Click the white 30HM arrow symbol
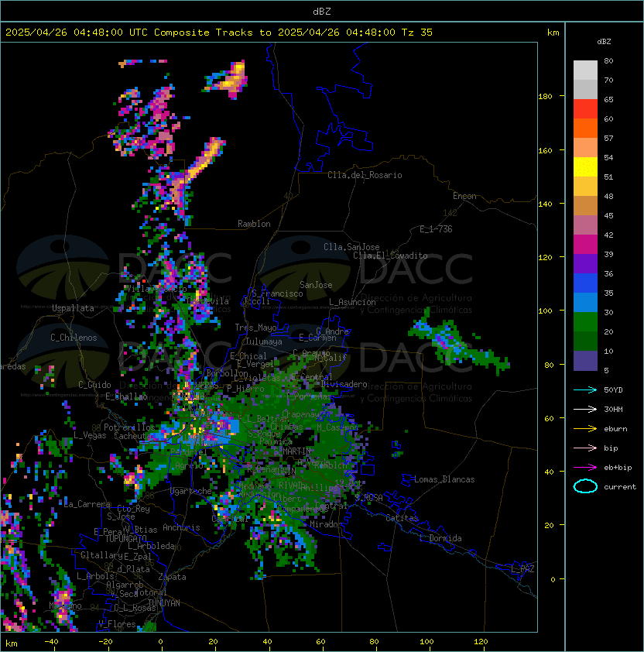Screen dimensions: 644x652 tap(585, 409)
